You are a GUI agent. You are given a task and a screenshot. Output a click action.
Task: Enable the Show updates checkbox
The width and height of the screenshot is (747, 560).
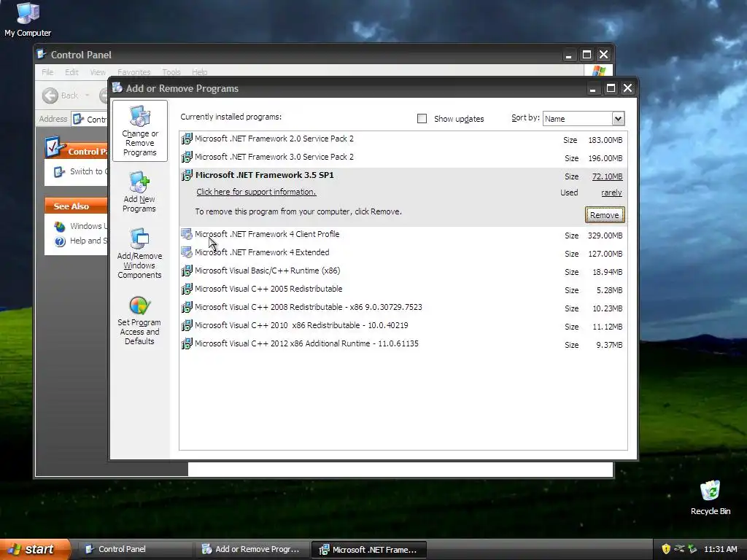coord(422,119)
